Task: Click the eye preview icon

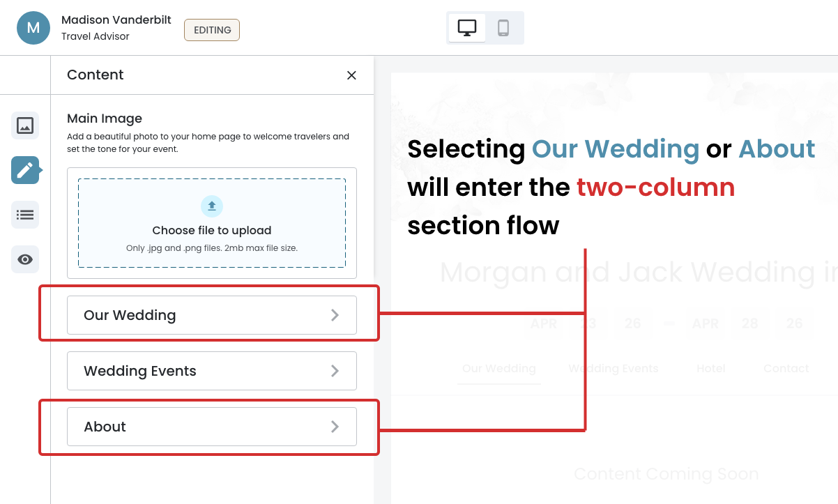Action: 25,259
